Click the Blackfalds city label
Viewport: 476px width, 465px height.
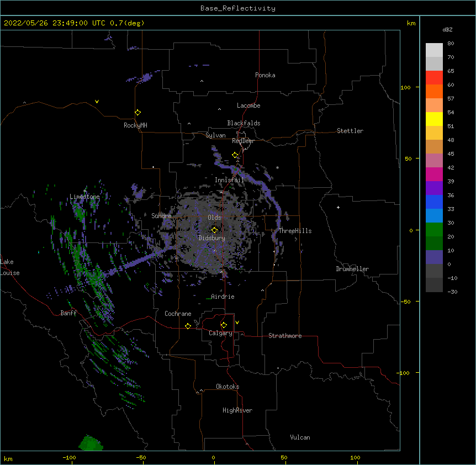pos(244,123)
